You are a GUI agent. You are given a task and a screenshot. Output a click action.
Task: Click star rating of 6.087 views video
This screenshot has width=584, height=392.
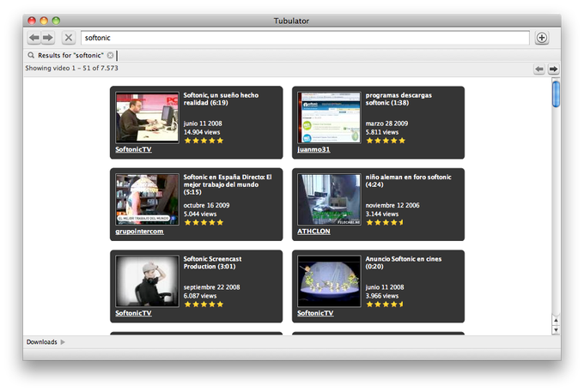(204, 305)
